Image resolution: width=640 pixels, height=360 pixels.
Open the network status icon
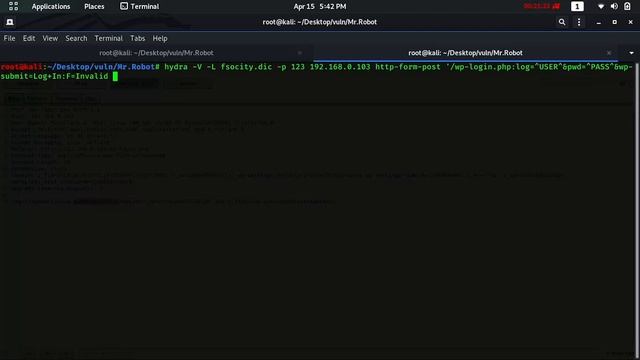click(x=601, y=7)
